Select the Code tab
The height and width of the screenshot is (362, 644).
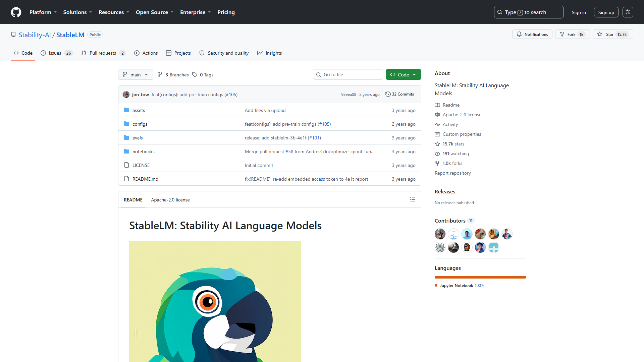(x=23, y=53)
